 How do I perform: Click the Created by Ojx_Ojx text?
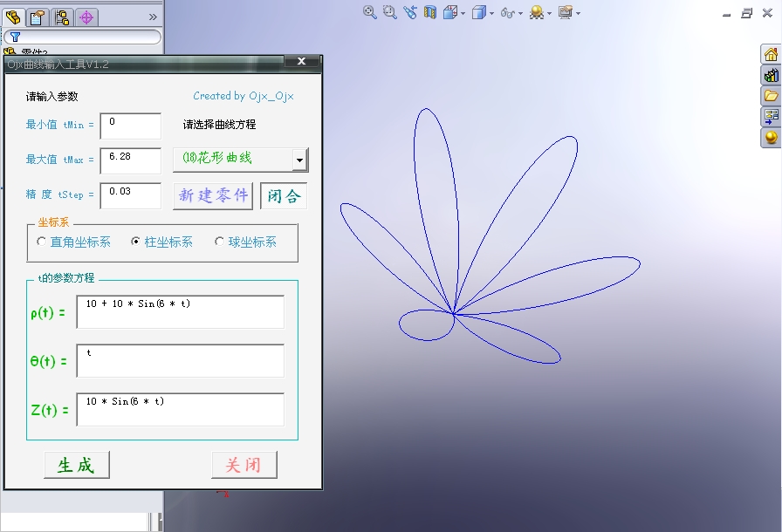pos(243,96)
